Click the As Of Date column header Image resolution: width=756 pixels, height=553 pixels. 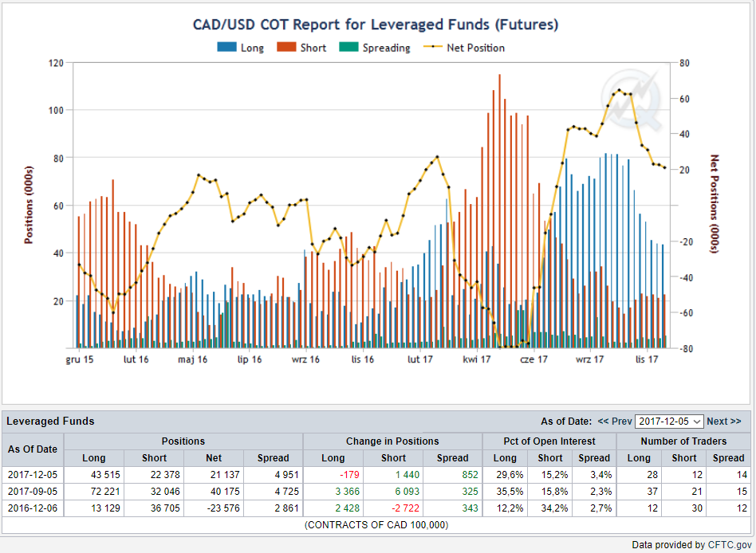(x=33, y=449)
